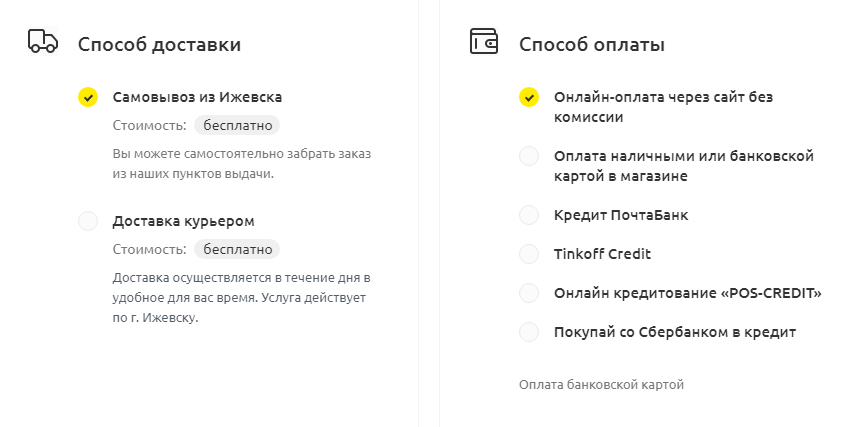Choose Покупай со Сбербанком в кредит radio

tap(529, 332)
